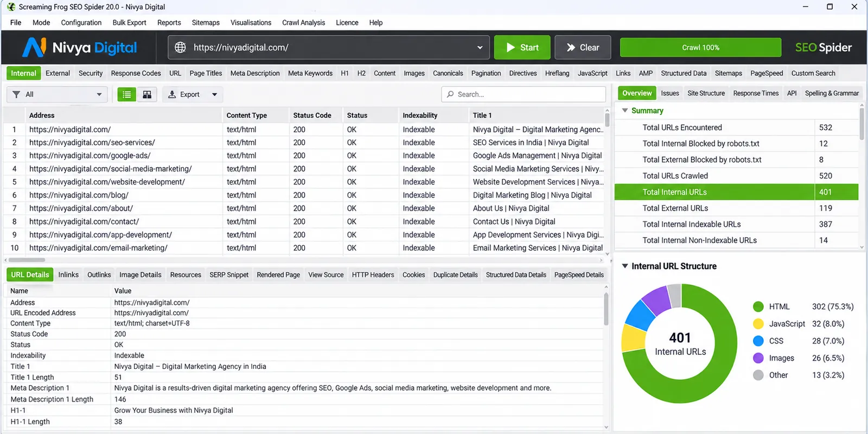Viewport: 868px width, 434px height.
Task: Open the SERP Snippet tab
Action: 229,275
